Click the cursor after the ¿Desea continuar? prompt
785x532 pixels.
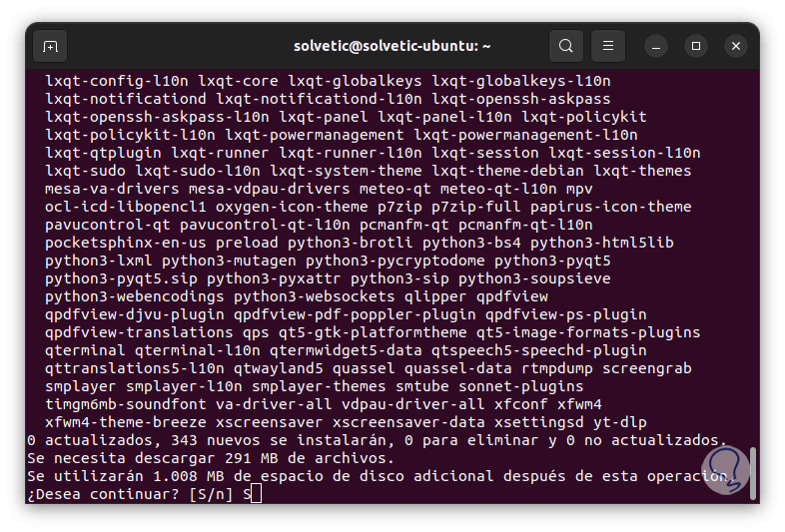click(256, 494)
